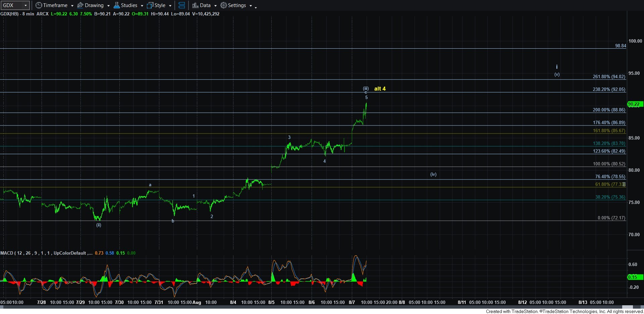The image size is (644, 314).
Task: Click the Aug label on time axis
Action: pyautogui.click(x=197, y=302)
